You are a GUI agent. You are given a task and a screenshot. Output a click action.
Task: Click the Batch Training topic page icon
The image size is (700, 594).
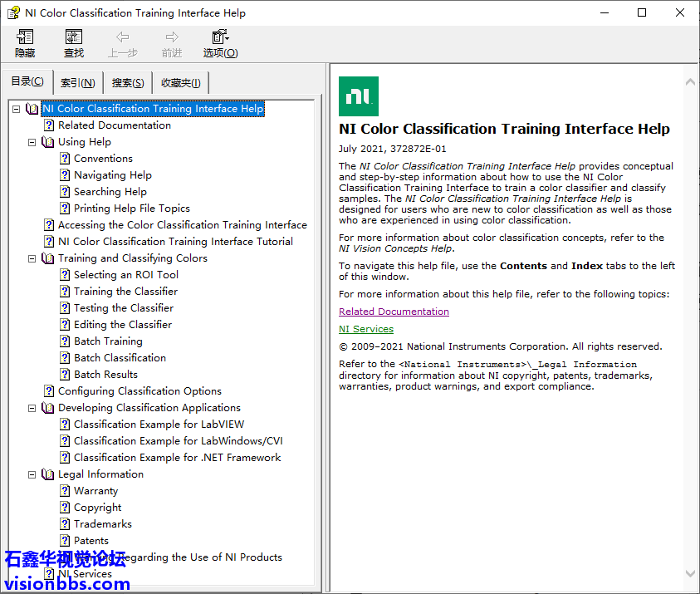pos(65,341)
